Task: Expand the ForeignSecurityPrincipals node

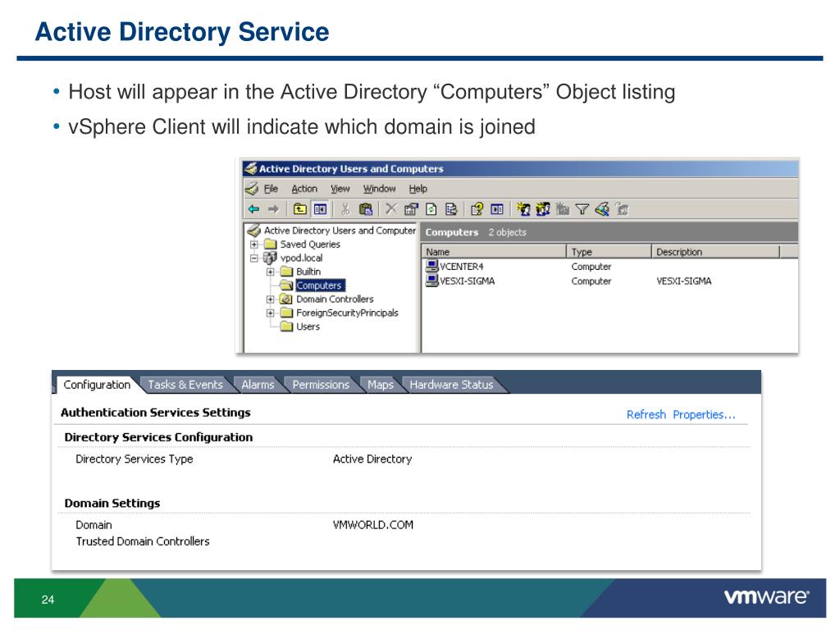Action: (271, 313)
